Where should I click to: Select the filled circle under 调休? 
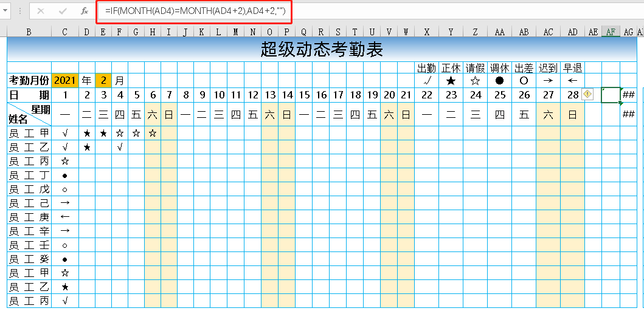(x=499, y=81)
